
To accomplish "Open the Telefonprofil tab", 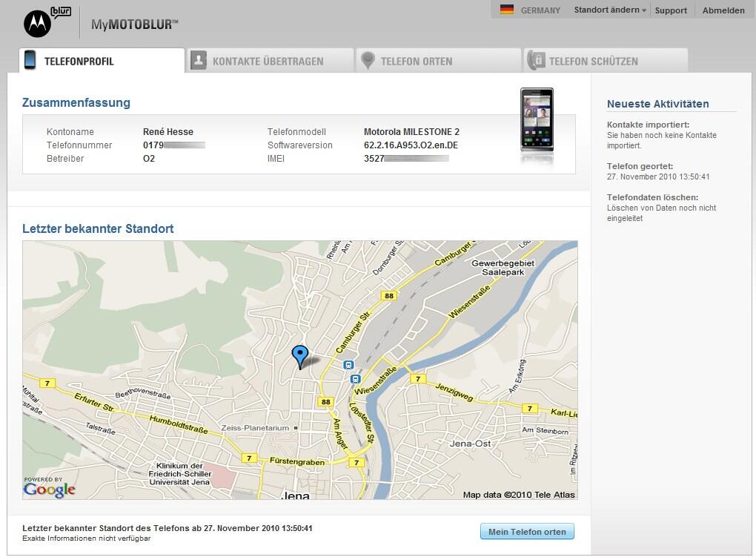I will (x=102, y=61).
